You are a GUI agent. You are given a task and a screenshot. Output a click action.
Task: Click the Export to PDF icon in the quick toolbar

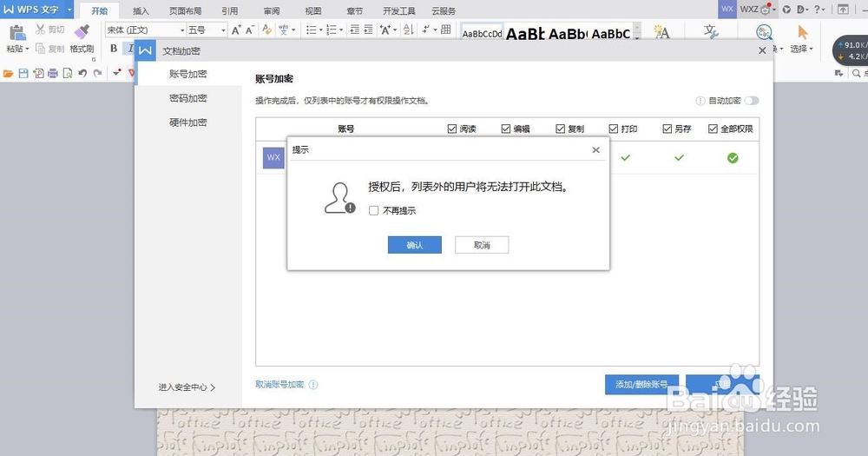pyautogui.click(x=38, y=73)
